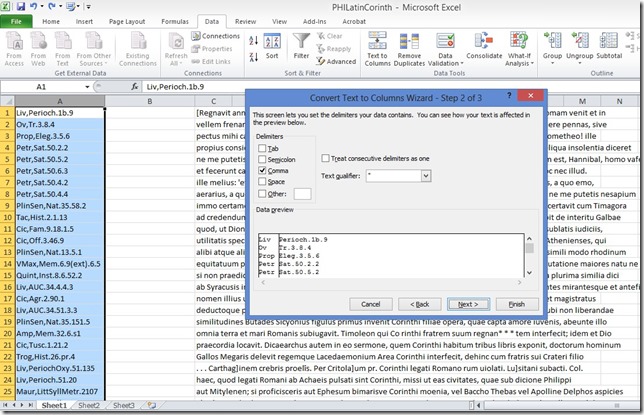
Task: Open the Text qualifier dropdown
Action: point(427,175)
